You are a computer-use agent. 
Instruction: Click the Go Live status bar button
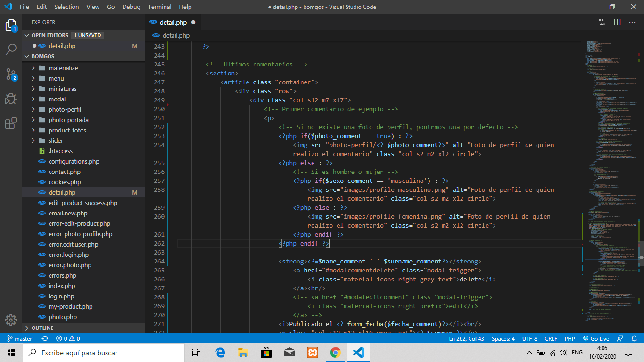596,338
